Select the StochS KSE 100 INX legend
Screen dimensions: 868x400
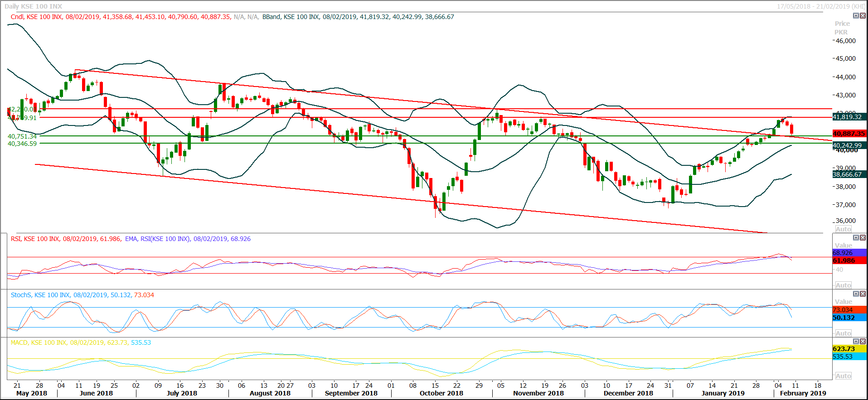(82, 295)
